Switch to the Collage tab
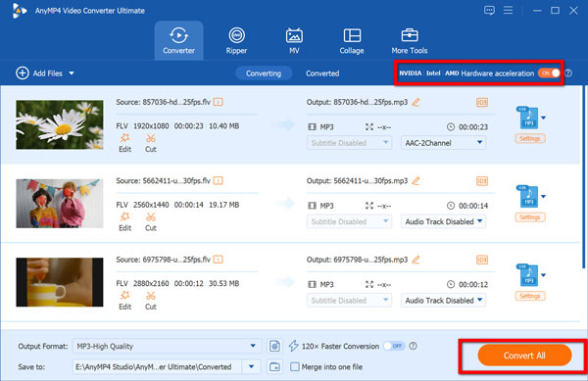Screen dimensions: 588x381 [352, 40]
